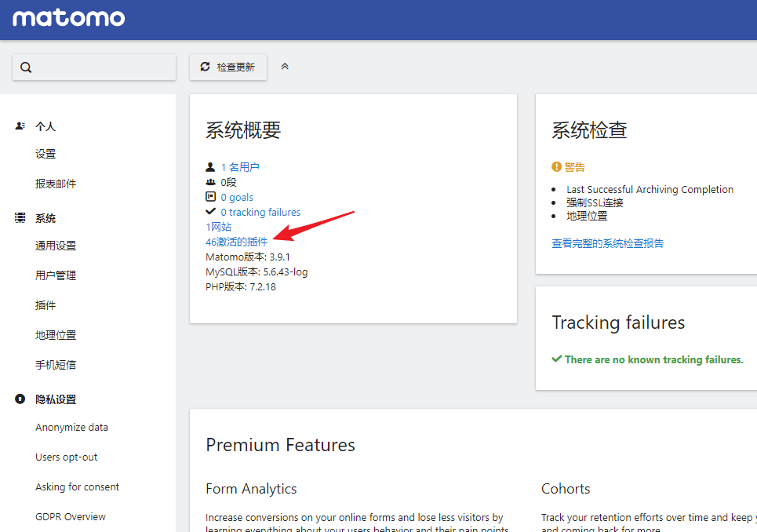Click the goals icon beside 0 goals
The width and height of the screenshot is (757, 532).
210,196
